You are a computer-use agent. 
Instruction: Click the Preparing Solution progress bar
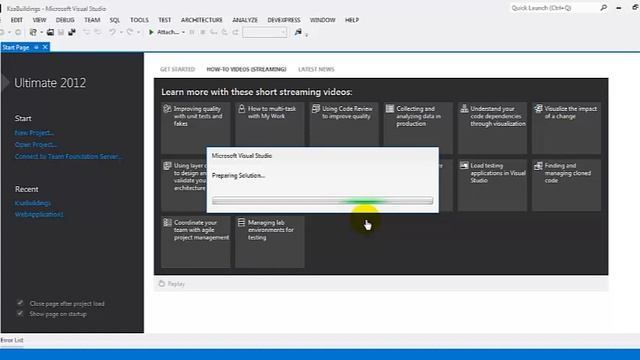coord(322,200)
